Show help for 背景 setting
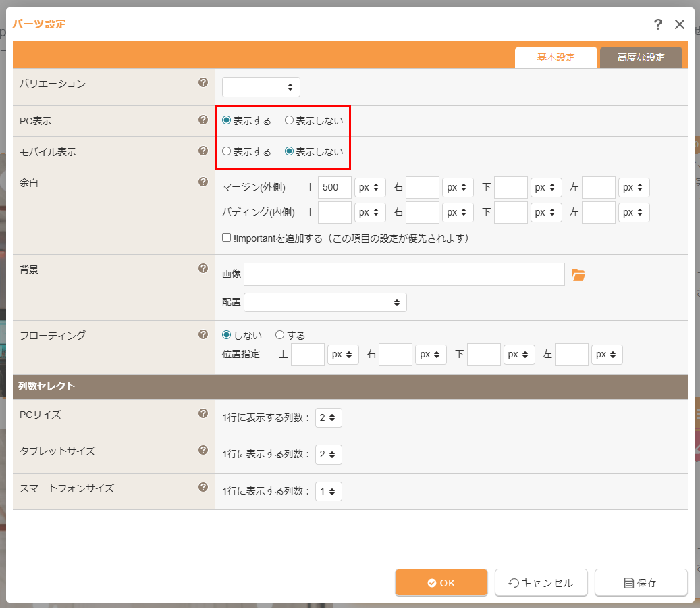The height and width of the screenshot is (608, 700). 203,268
